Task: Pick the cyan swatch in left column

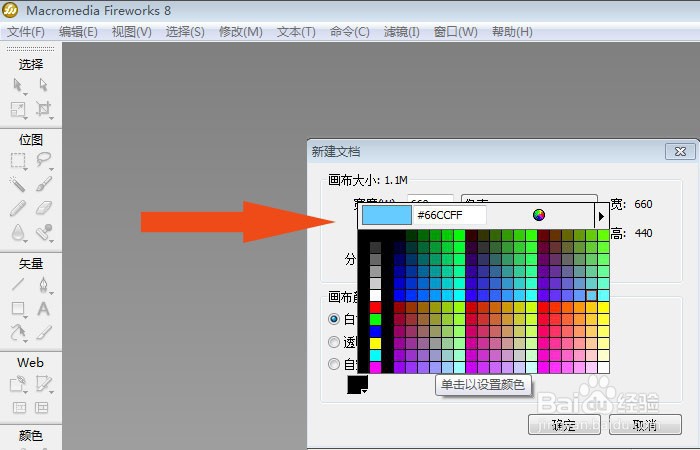Action: pos(375,355)
